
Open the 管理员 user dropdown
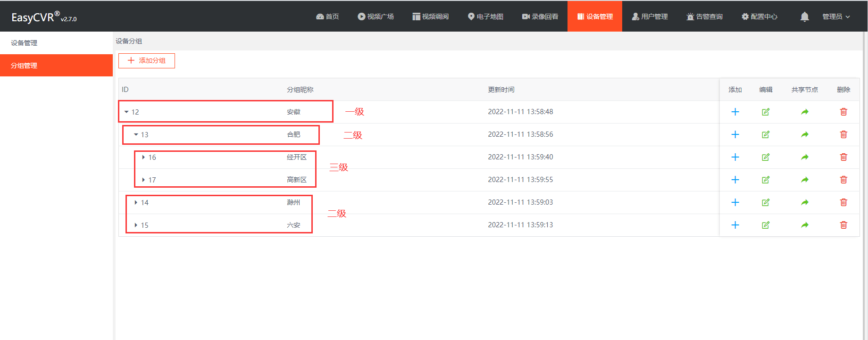836,17
